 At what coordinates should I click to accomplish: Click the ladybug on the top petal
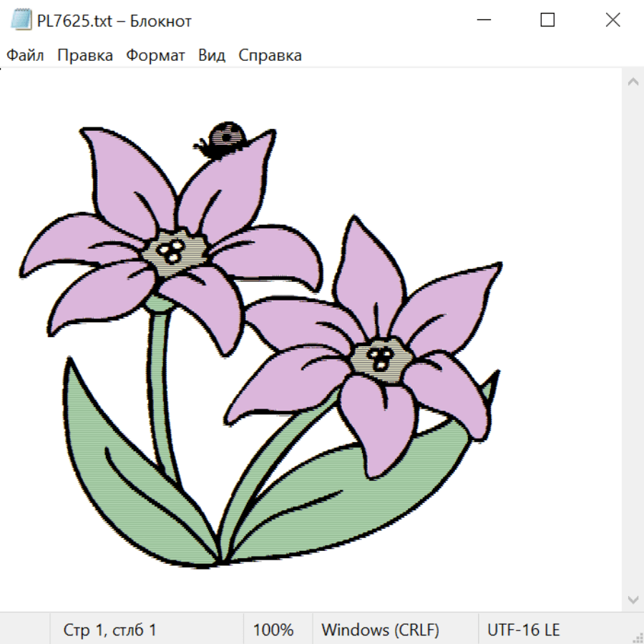[223, 137]
